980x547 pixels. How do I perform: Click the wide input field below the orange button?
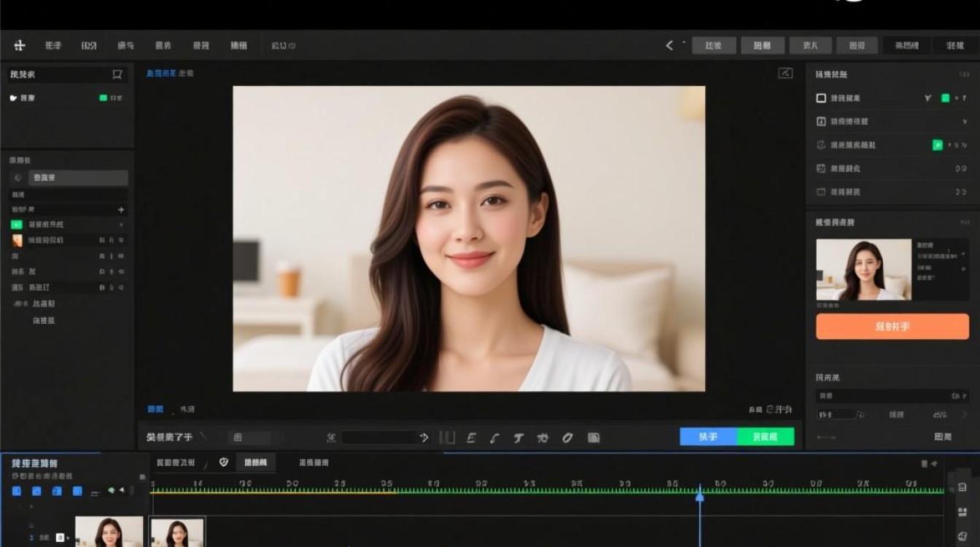click(892, 395)
